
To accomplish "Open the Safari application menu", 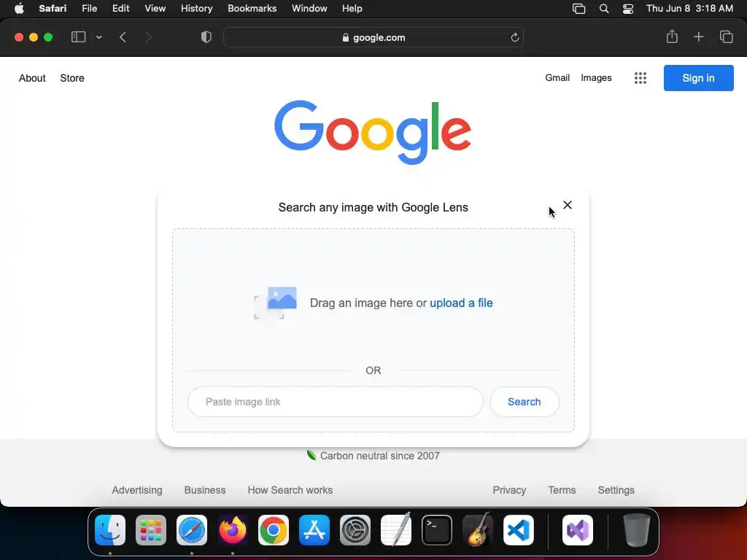I will pyautogui.click(x=53, y=9).
